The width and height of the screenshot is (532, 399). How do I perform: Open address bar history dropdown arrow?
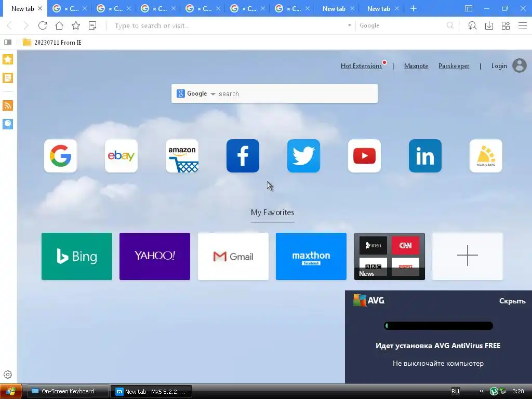pos(350,25)
